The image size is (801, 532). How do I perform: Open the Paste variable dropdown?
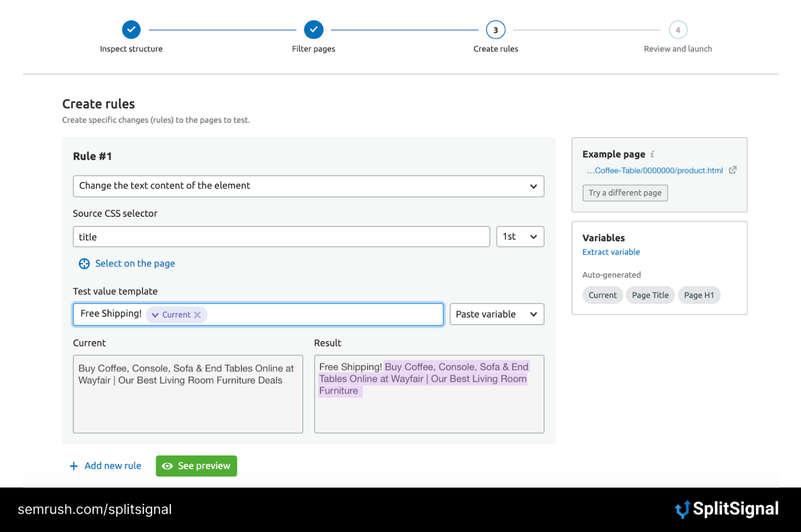496,314
